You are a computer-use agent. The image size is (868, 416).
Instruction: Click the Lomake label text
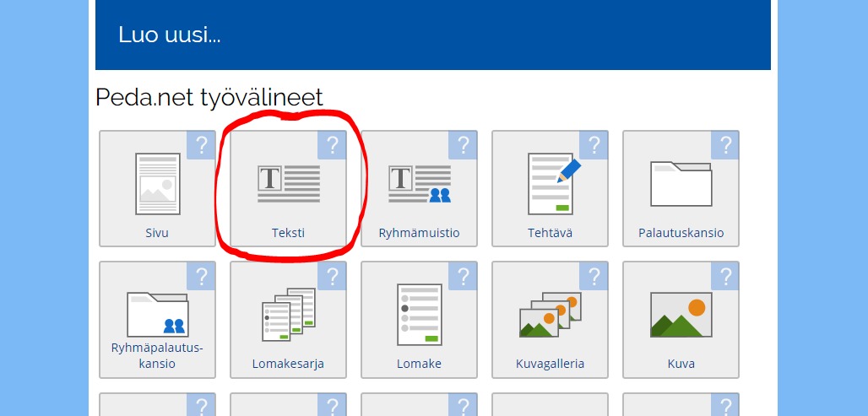(x=419, y=365)
